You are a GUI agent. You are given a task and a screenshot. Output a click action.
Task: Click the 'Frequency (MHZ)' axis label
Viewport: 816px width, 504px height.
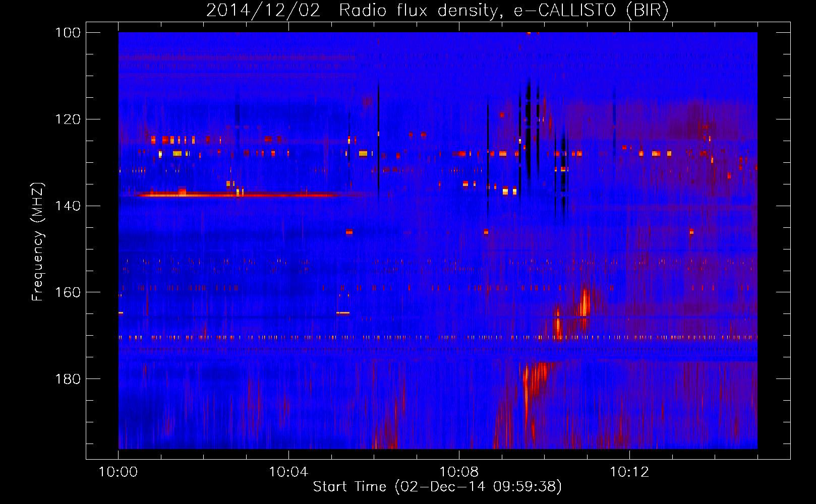(x=38, y=242)
